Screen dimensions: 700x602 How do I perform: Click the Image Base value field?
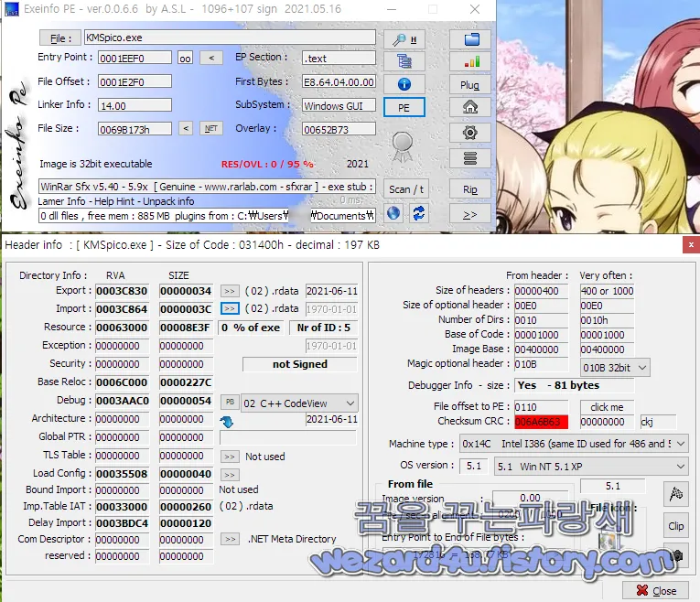click(541, 349)
